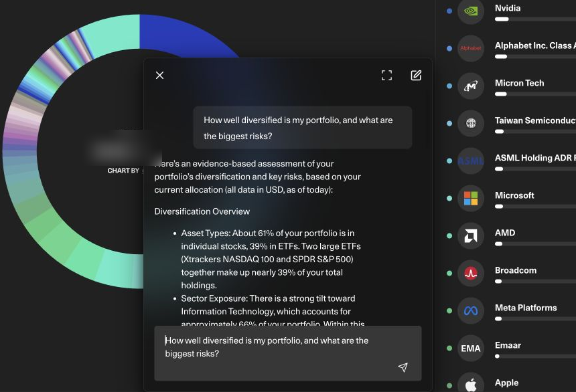Image resolution: width=576 pixels, height=392 pixels.
Task: Select the AMD holding name
Action: tap(505, 233)
